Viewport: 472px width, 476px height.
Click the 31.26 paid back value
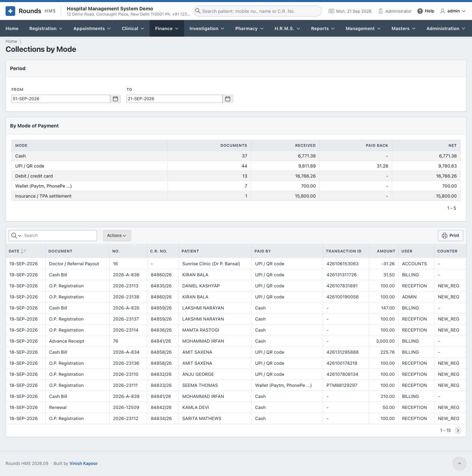(383, 166)
